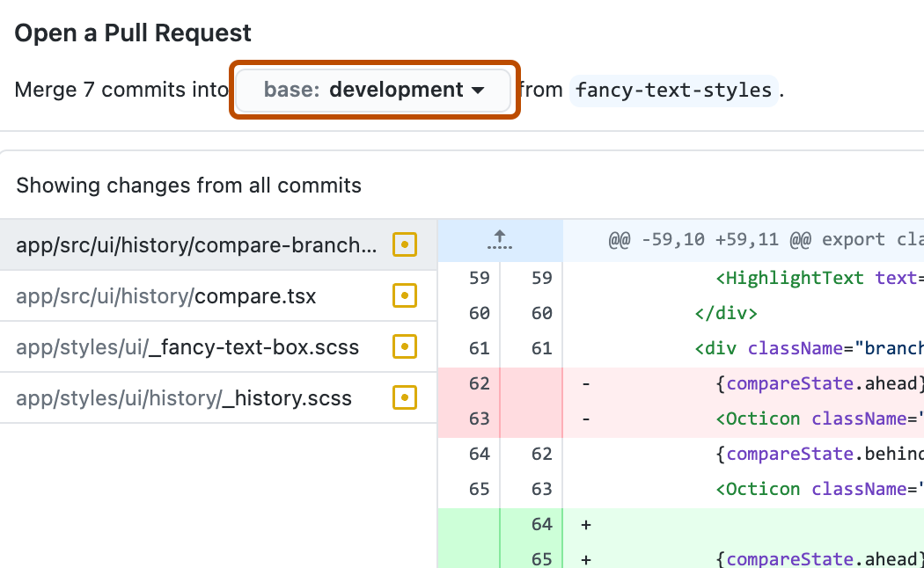
Task: Click the dropdown caret next to development
Action: click(479, 89)
